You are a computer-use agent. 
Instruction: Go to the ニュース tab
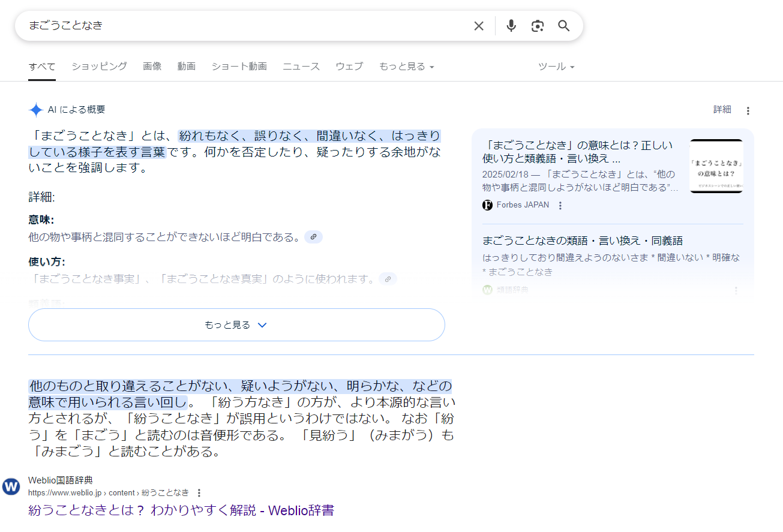(301, 67)
